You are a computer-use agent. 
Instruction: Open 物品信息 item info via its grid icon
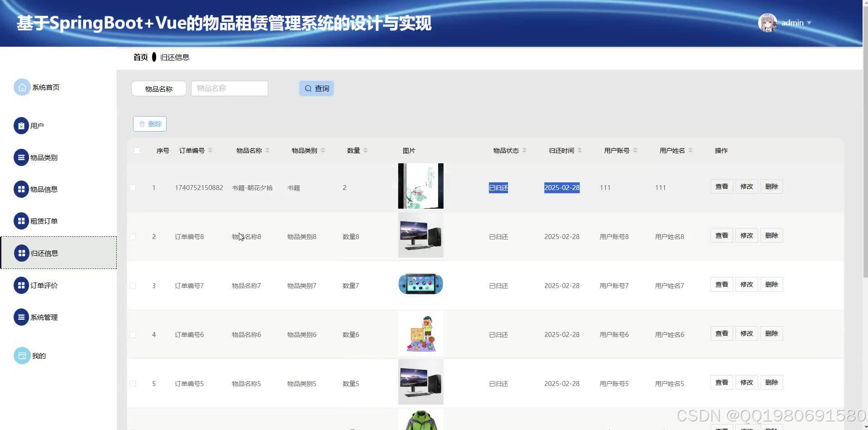click(x=22, y=189)
